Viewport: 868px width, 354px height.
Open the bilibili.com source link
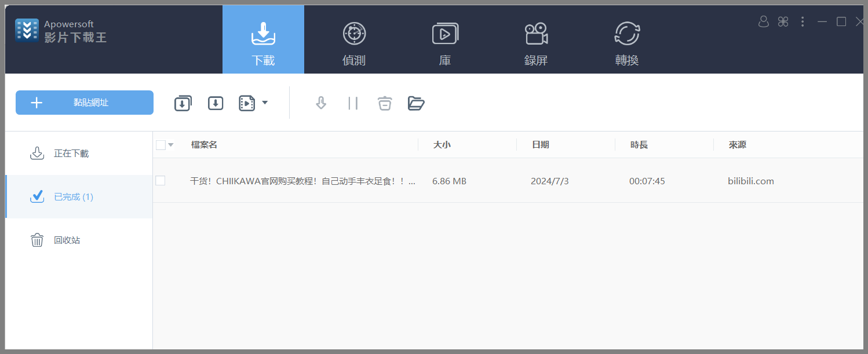point(750,180)
